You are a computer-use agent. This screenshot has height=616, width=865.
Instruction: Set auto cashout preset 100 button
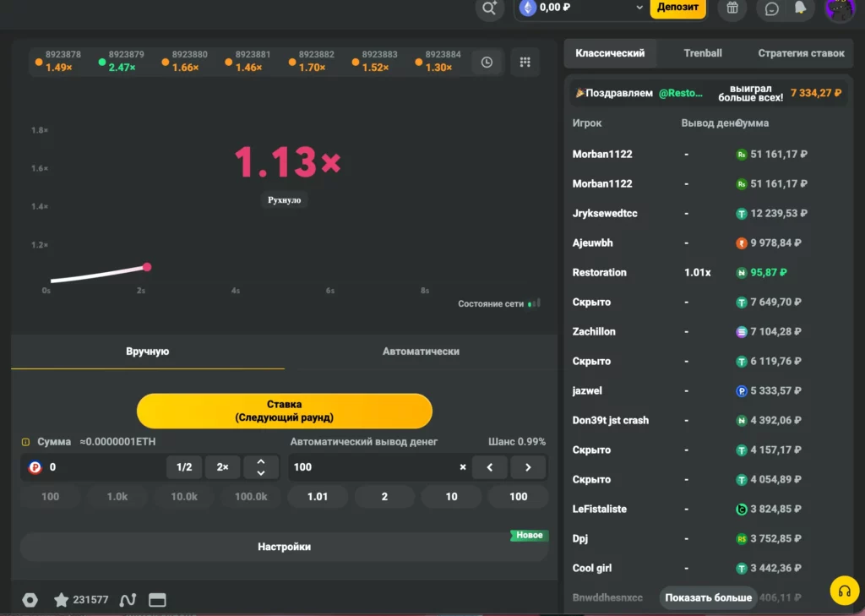click(x=518, y=496)
